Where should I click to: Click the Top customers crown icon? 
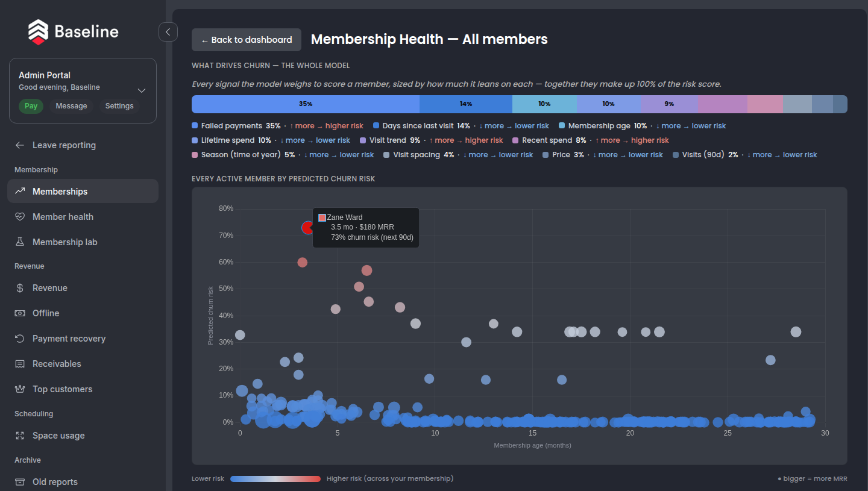point(20,389)
